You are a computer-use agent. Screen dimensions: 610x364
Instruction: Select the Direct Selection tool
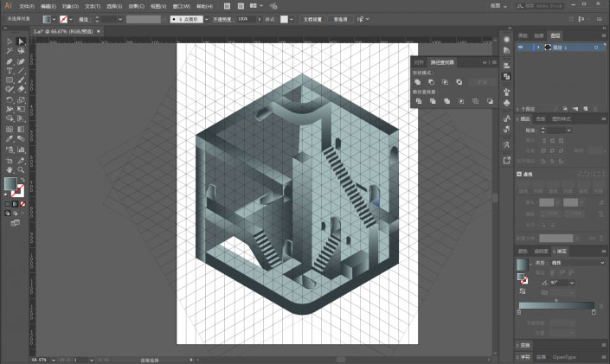(x=21, y=42)
